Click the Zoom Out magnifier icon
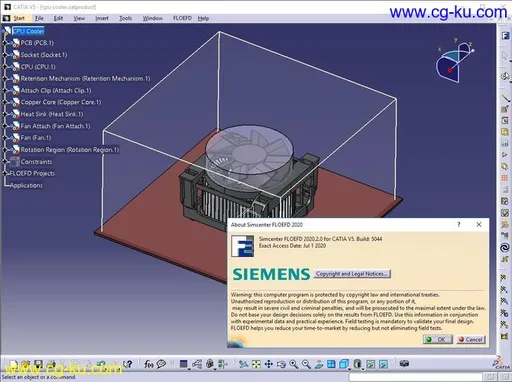Screen dimensions: 512x382 point(306,364)
